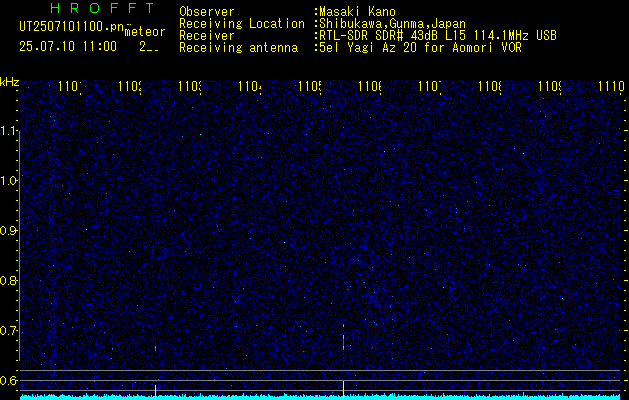Click the 1.0 kHz axis value
This screenshot has height=400, width=629.
tap(9, 181)
